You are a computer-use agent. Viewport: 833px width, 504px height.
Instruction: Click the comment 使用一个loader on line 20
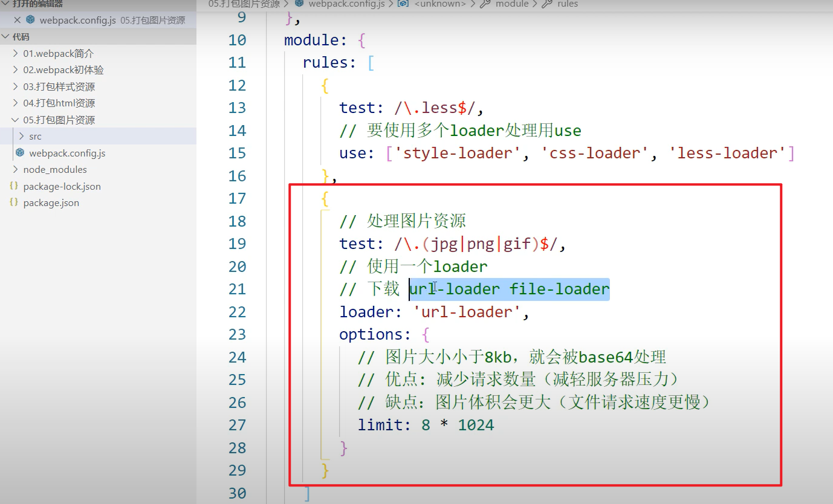pyautogui.click(x=413, y=267)
